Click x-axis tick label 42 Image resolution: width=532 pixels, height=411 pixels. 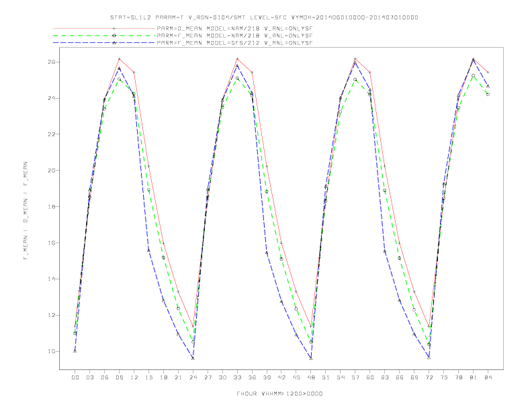pos(281,377)
